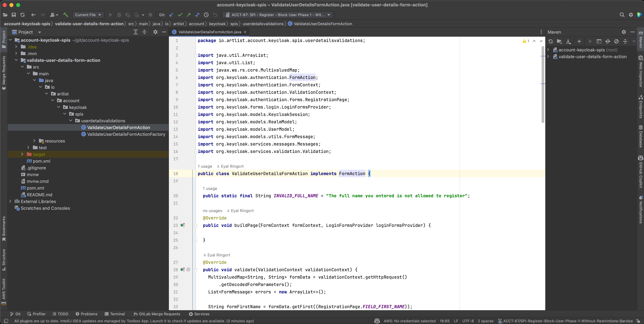This screenshot has height=324, width=644.
Task: Click the Build project hammer icon
Action: tap(65, 15)
